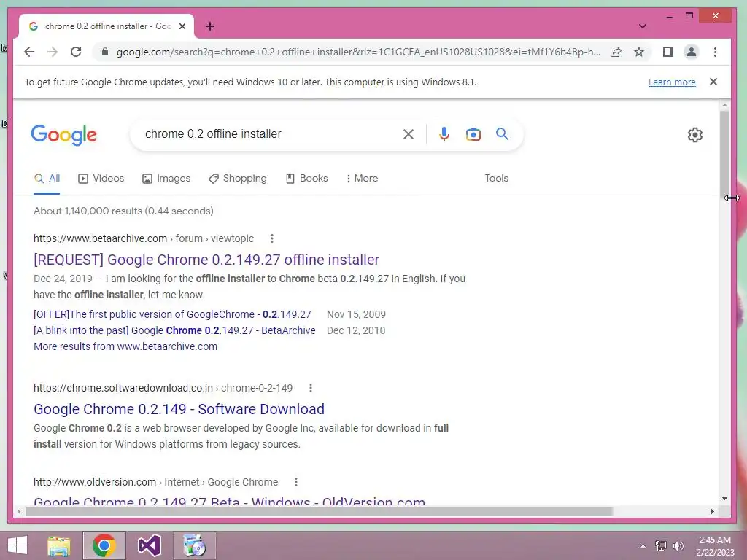
Task: Open '[REQUEST] Google Chrome 0.2.149.27 offline installer' result
Action: pyautogui.click(x=206, y=260)
